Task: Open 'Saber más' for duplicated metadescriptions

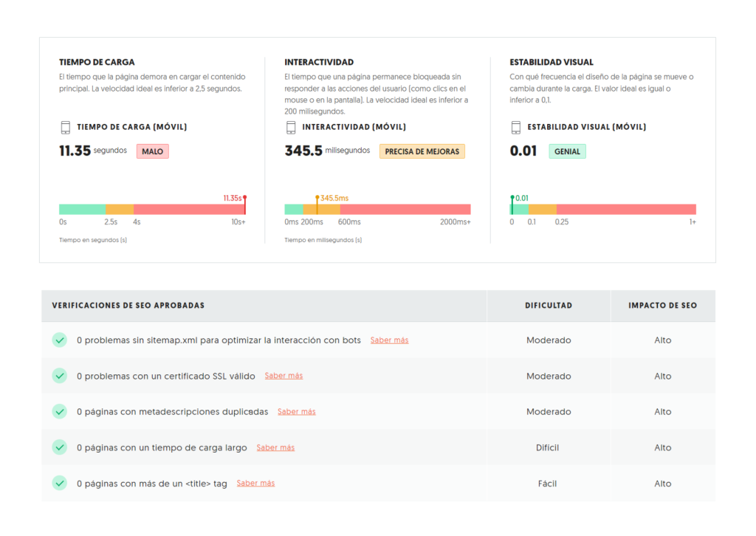Action: [296, 412]
